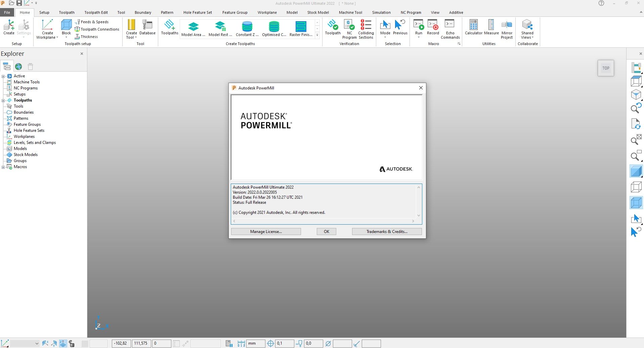Click Mirror Project
Image resolution: width=644 pixels, height=348 pixels.
pos(507,29)
